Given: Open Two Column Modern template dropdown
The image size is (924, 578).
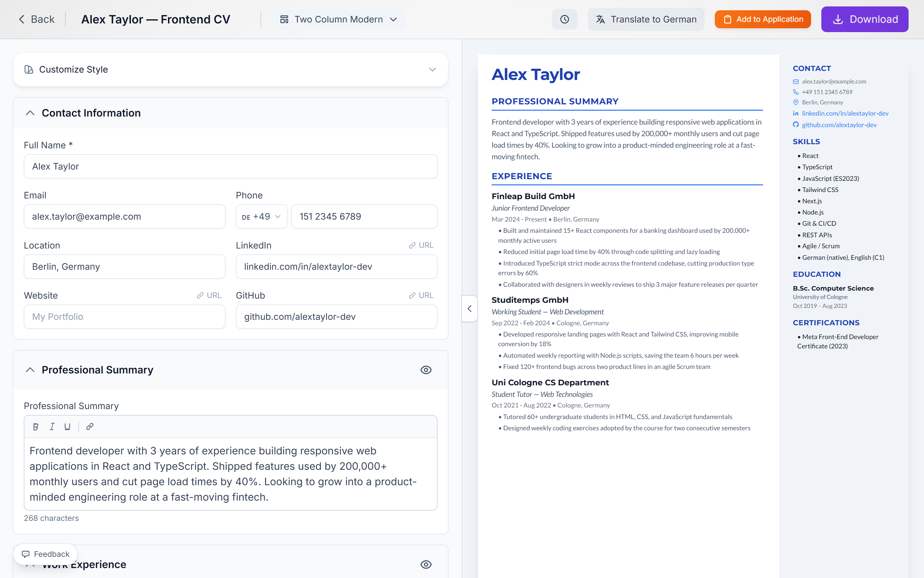Looking at the screenshot, I should pos(339,19).
